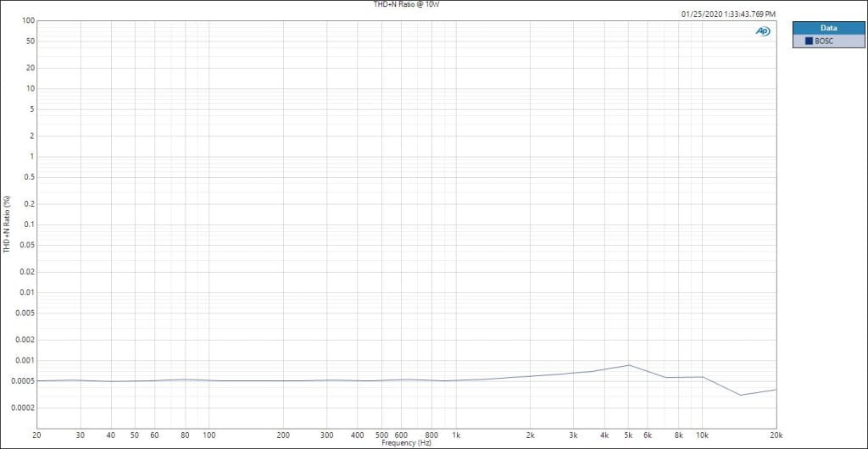
Task: Click the 1 label on the vertical axis
Action: pos(32,157)
